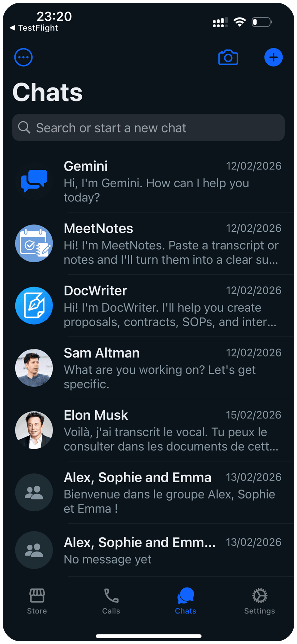Tap the group avatar of first Alex group
This screenshot has height=644, width=297.
(34, 492)
